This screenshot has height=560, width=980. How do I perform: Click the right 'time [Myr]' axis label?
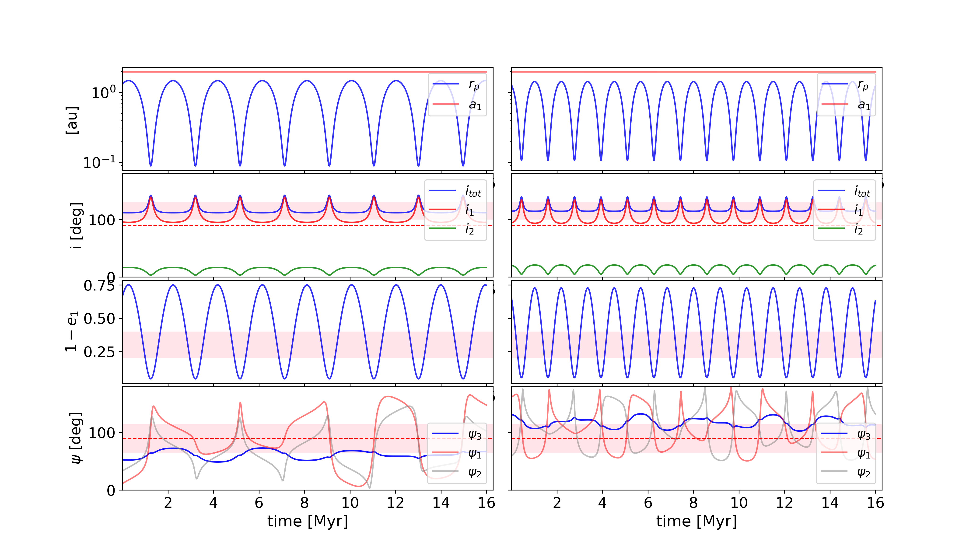pyautogui.click(x=696, y=521)
